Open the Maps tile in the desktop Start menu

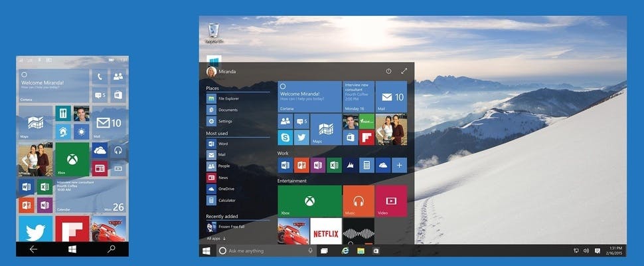[x=326, y=130]
